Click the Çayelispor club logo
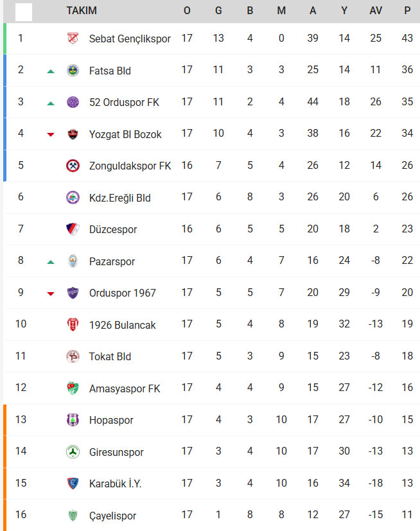This screenshot has width=420, height=531. (73, 516)
